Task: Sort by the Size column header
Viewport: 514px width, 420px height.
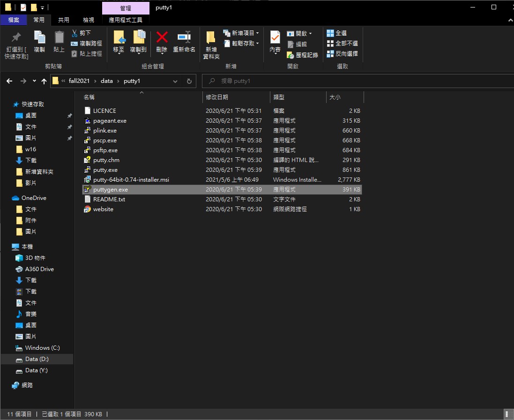Action: pyautogui.click(x=345, y=97)
